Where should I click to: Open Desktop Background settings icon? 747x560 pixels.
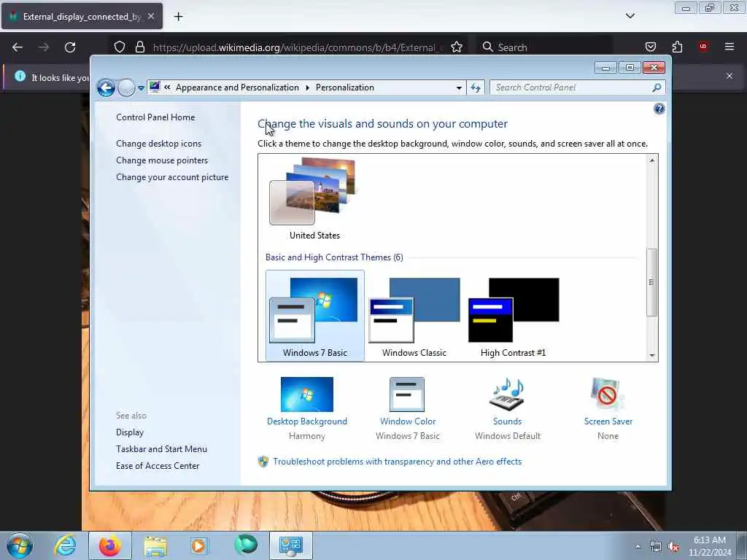tap(307, 394)
